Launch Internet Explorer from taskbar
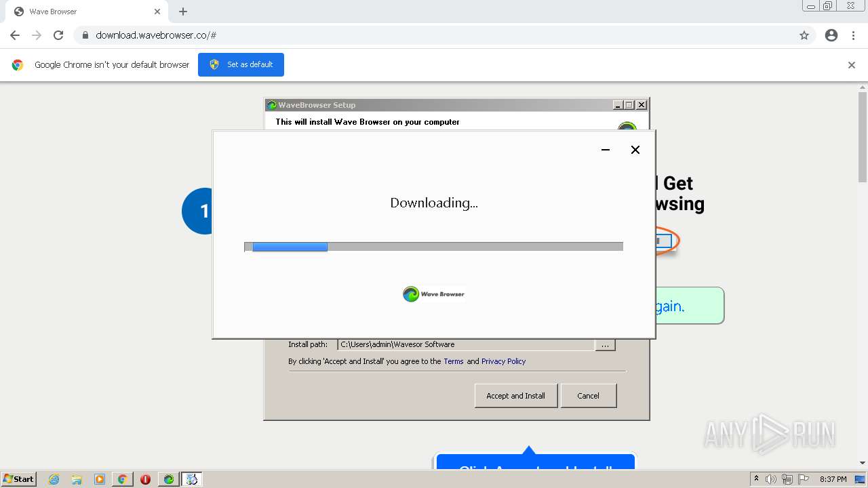The width and height of the screenshot is (868, 488). 54,479
